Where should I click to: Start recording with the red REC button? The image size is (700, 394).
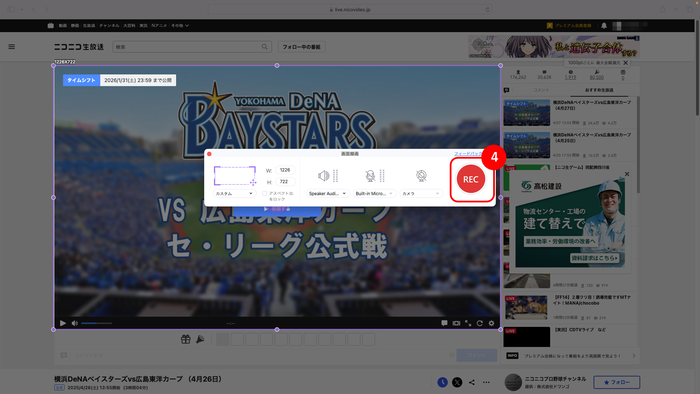point(471,179)
